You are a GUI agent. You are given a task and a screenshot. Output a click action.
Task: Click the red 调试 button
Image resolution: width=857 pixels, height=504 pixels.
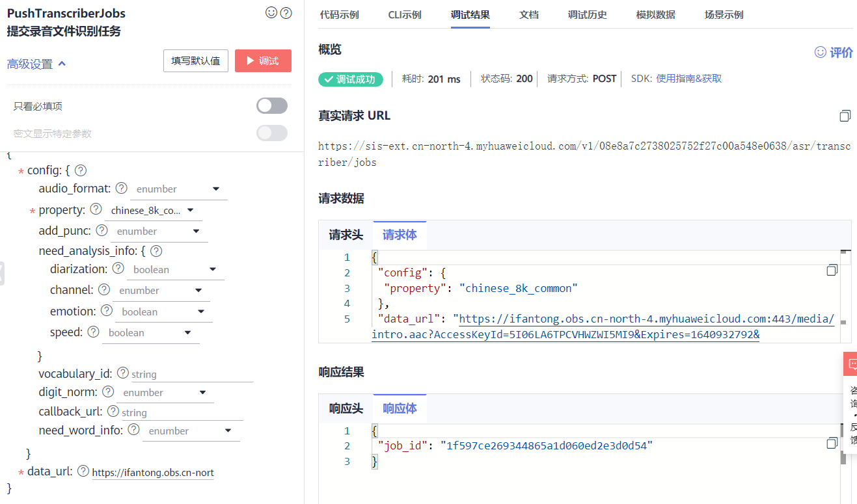[263, 60]
